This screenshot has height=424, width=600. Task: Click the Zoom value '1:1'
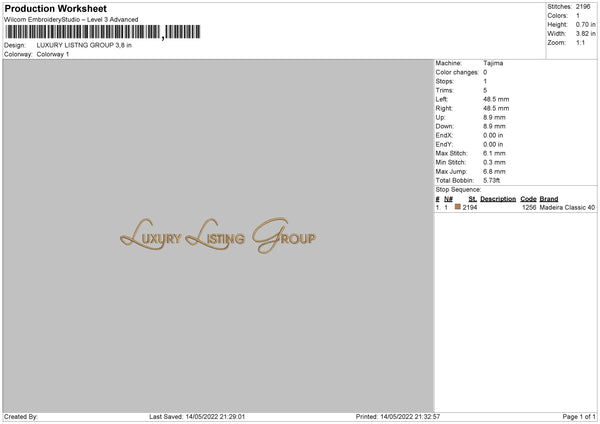tap(580, 43)
